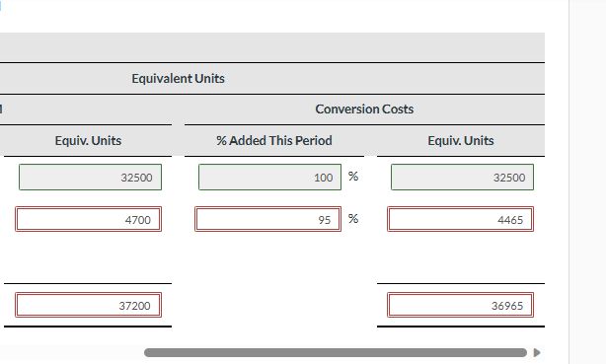Click the % Added This Period column header
606x364 pixels.
coord(274,140)
